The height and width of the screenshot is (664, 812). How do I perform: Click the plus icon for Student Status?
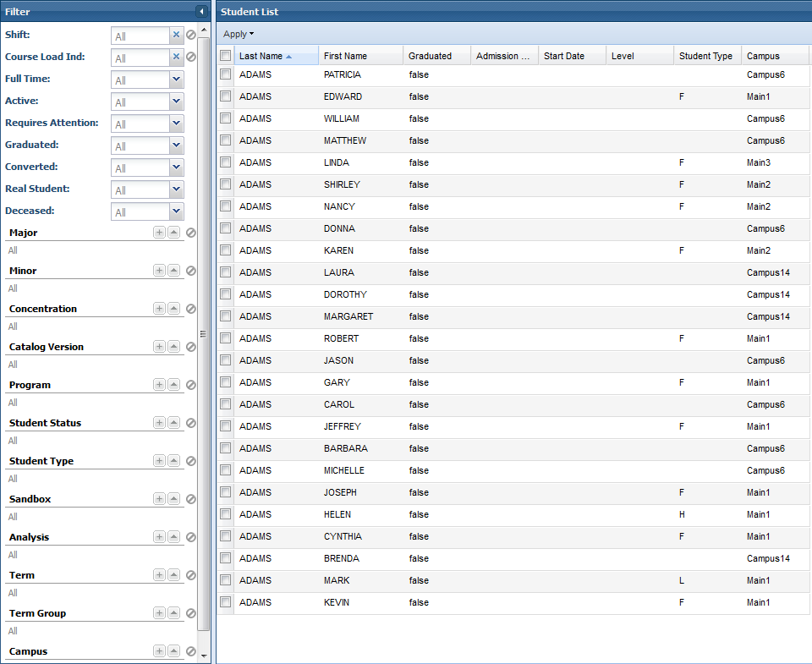pos(159,423)
